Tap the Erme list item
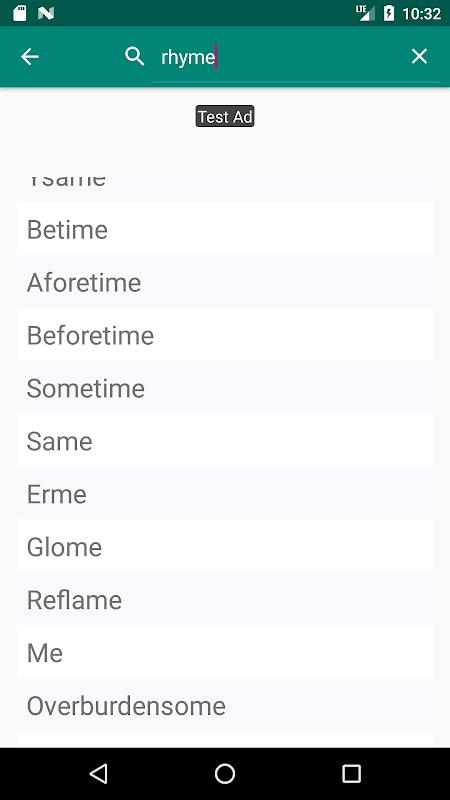The image size is (450, 800). click(x=225, y=493)
